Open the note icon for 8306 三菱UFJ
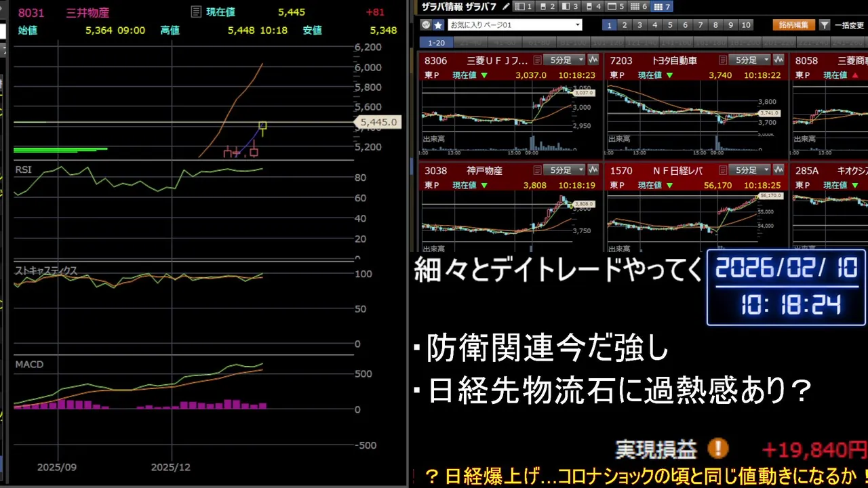This screenshot has height=488, width=868. point(538,60)
